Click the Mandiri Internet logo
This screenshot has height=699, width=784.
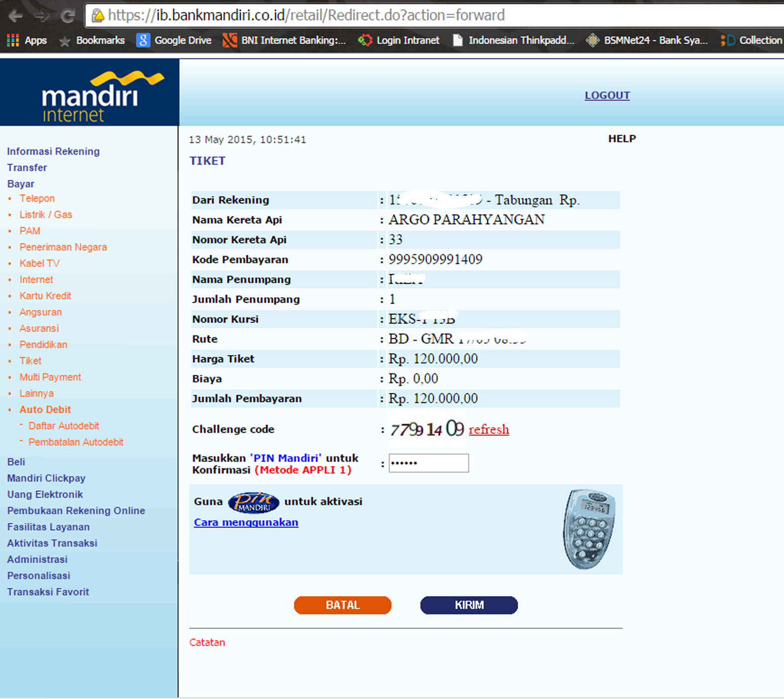pyautogui.click(x=90, y=93)
